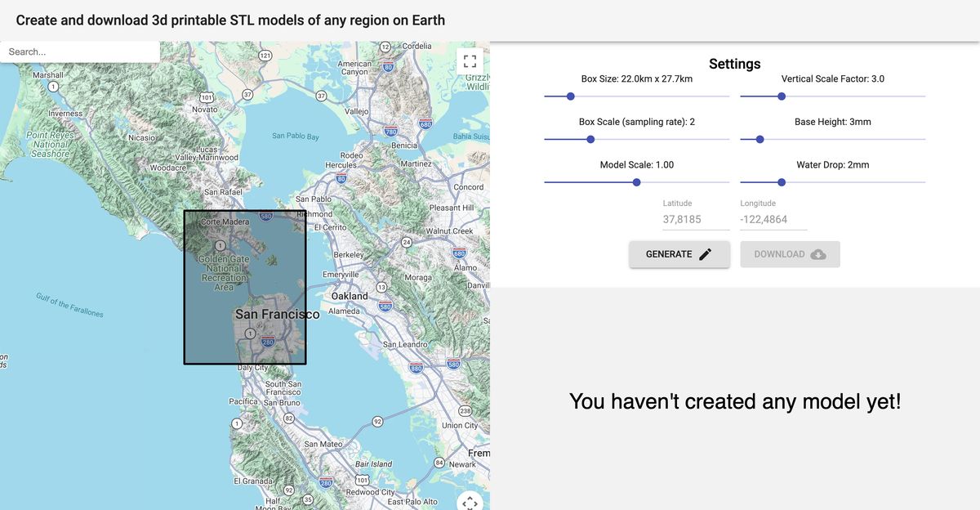Move the Model Scale slider handle
This screenshot has width=980, height=510.
point(636,182)
